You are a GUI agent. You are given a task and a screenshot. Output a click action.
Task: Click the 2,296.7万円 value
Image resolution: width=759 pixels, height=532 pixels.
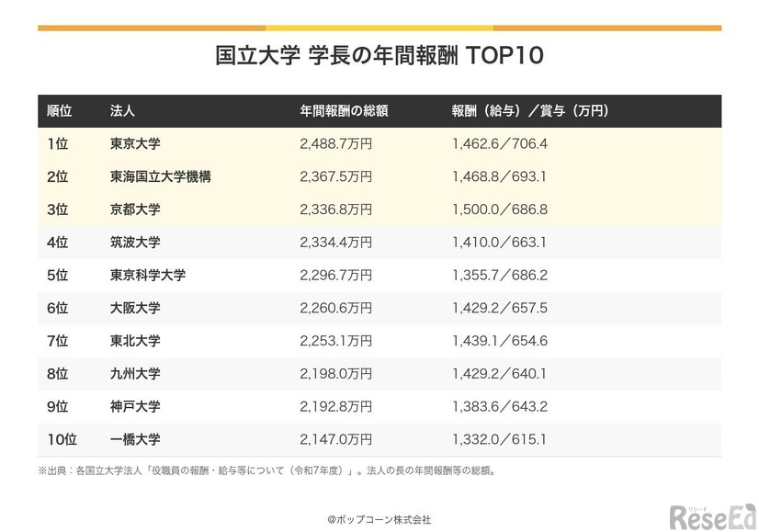click(336, 275)
